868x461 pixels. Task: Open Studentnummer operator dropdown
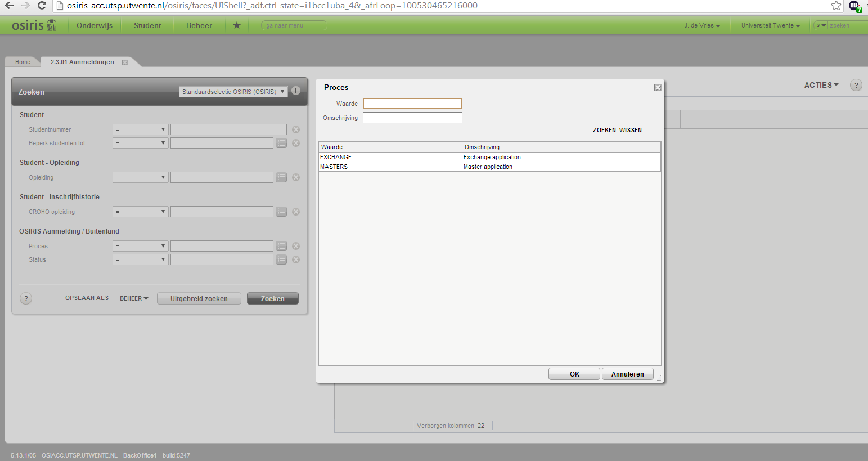[140, 129]
